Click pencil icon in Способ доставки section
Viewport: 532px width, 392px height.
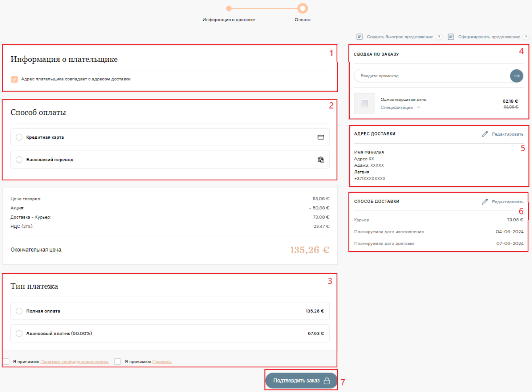485,202
